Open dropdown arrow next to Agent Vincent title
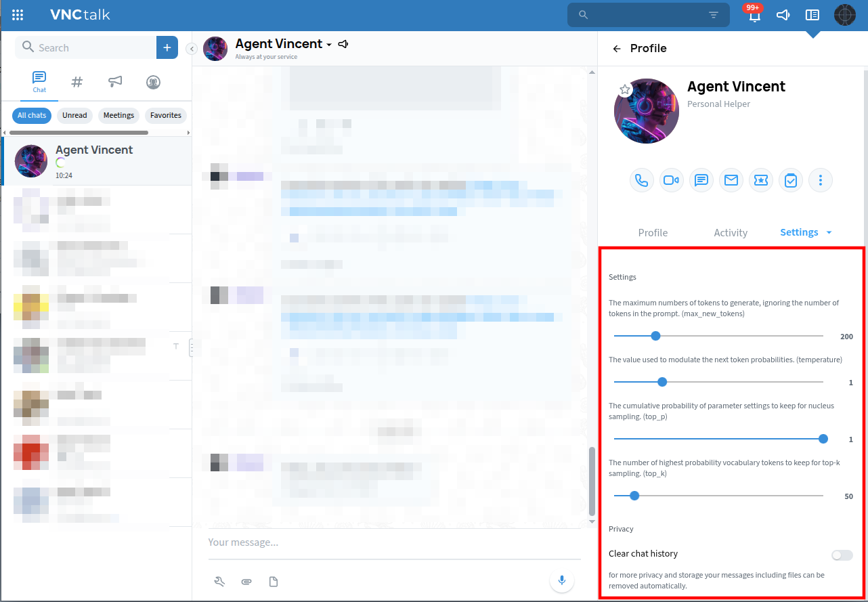This screenshot has height=602, width=868. [329, 45]
